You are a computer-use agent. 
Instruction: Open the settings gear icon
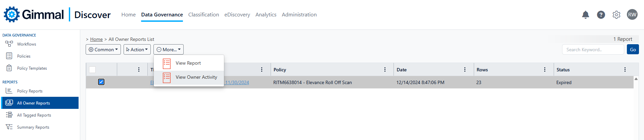[616, 15]
